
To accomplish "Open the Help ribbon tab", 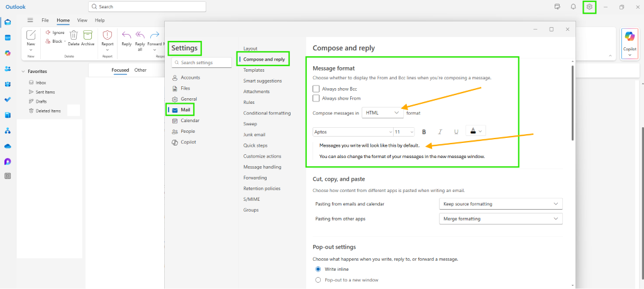I will (100, 20).
